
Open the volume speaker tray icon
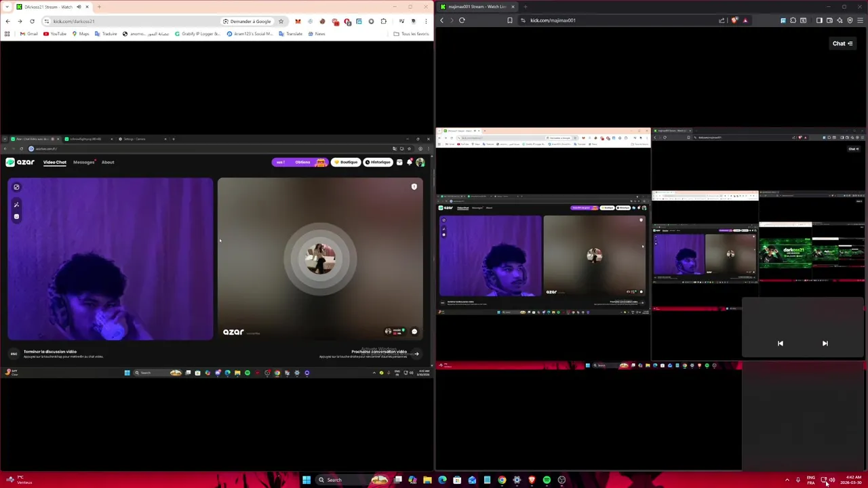(832, 480)
